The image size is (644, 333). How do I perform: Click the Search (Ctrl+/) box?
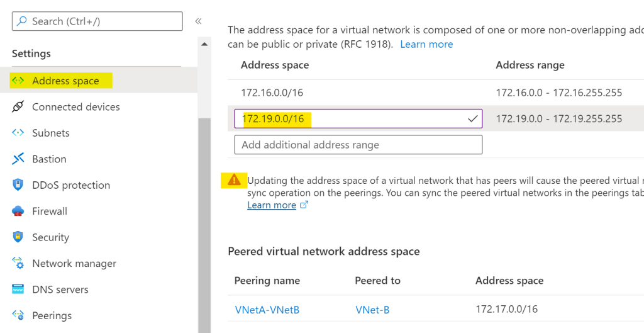click(97, 21)
